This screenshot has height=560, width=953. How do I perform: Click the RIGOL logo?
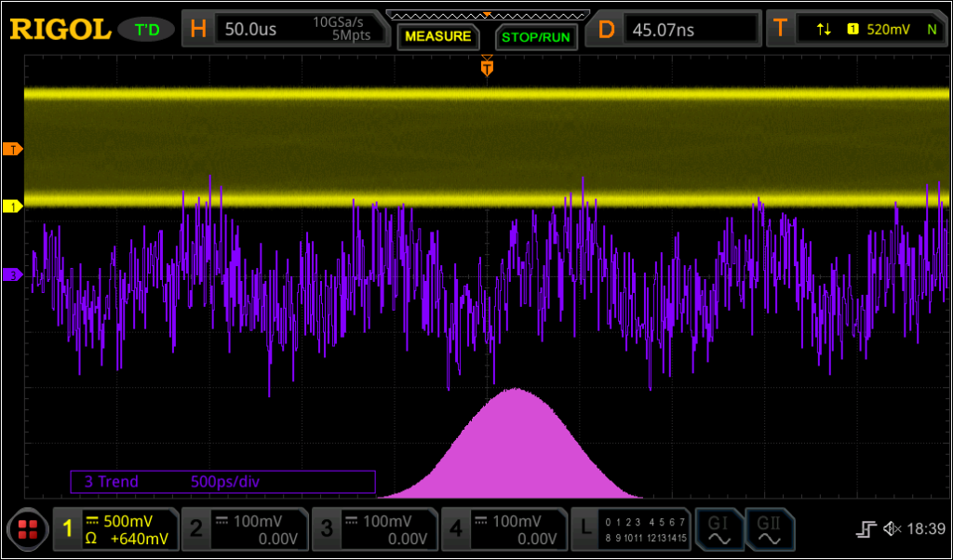point(60,29)
